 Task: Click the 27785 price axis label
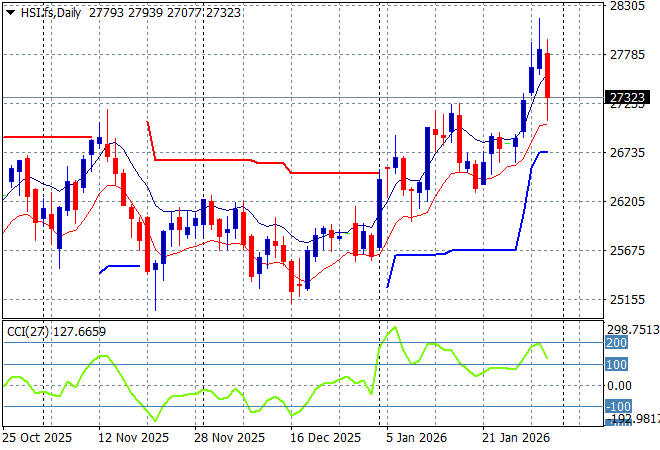[x=627, y=54]
